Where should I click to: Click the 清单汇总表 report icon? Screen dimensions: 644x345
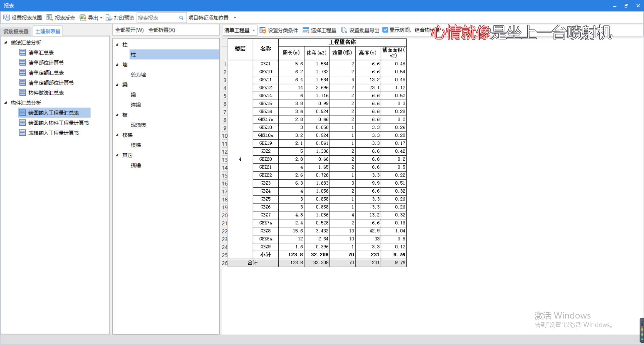(x=22, y=52)
